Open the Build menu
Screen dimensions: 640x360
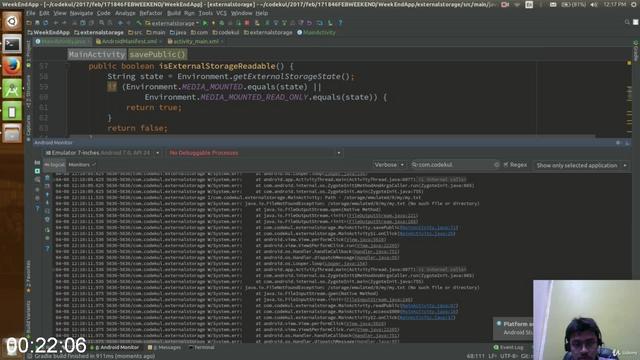pyautogui.click(x=173, y=13)
